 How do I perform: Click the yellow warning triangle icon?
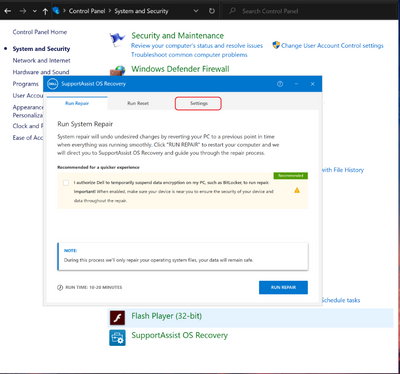coord(297,190)
